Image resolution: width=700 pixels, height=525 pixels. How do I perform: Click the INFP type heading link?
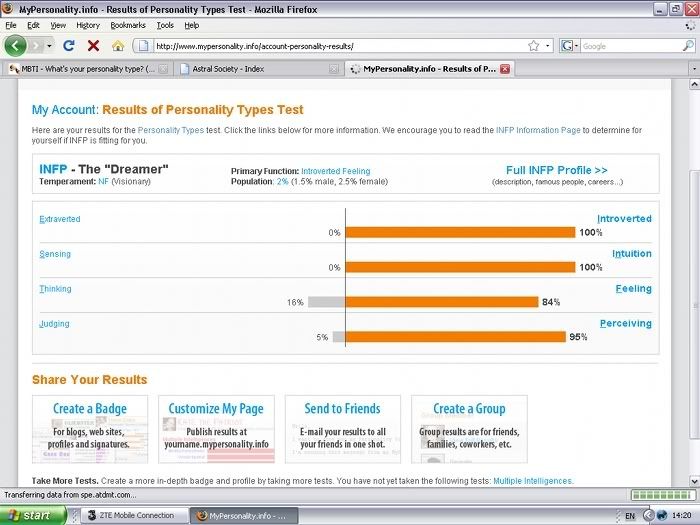point(53,169)
